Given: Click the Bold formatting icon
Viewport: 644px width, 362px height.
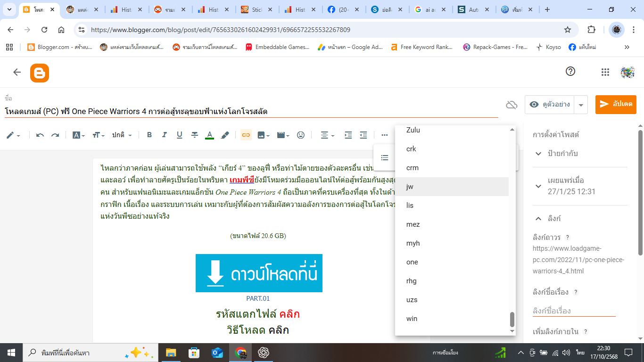Looking at the screenshot, I should click(x=149, y=135).
